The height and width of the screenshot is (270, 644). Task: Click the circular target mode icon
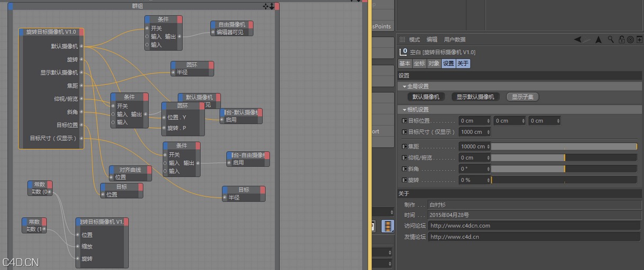[x=630, y=39]
